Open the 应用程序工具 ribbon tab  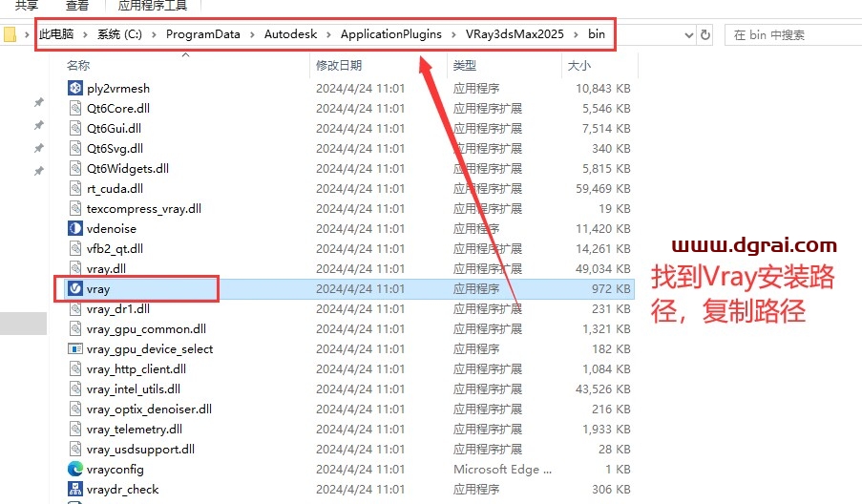point(153,6)
